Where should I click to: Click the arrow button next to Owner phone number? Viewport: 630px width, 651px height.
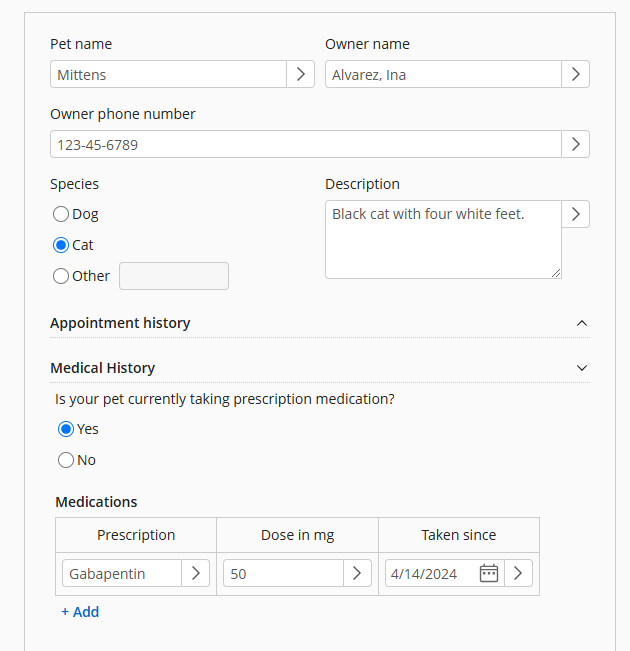(x=575, y=144)
